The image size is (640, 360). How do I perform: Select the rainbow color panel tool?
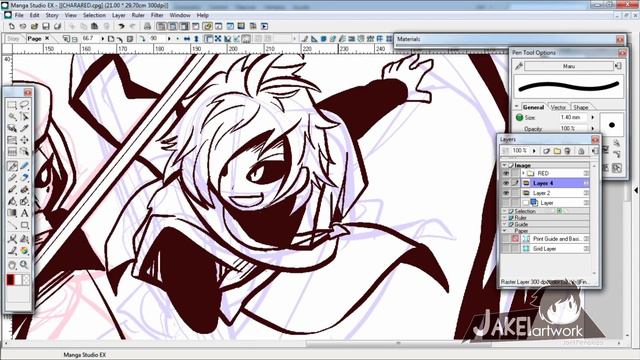coord(24,251)
